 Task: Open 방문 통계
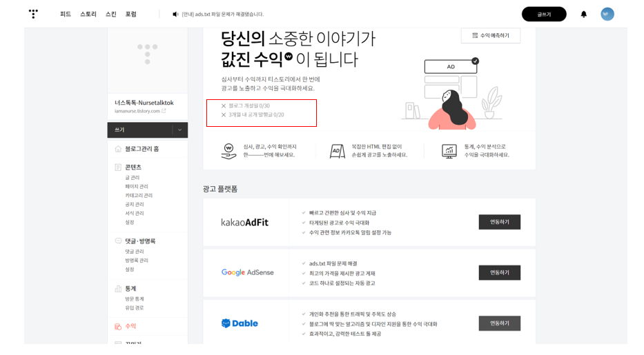[135, 299]
